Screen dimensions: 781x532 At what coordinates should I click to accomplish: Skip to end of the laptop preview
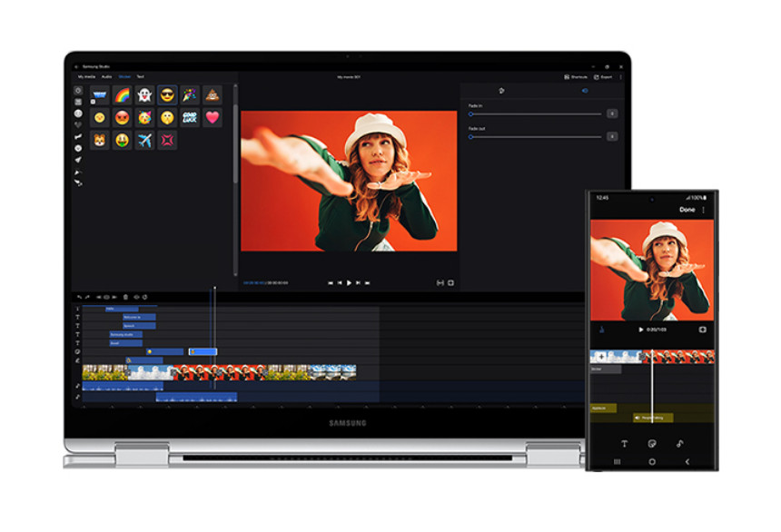[368, 283]
